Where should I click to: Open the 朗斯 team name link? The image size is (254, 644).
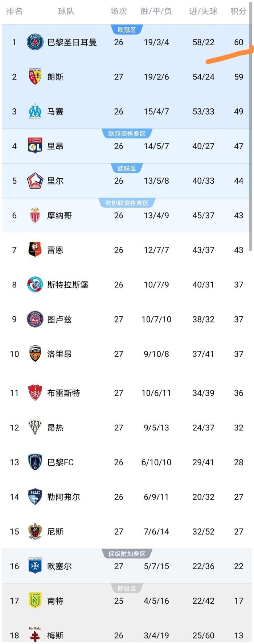coord(55,77)
